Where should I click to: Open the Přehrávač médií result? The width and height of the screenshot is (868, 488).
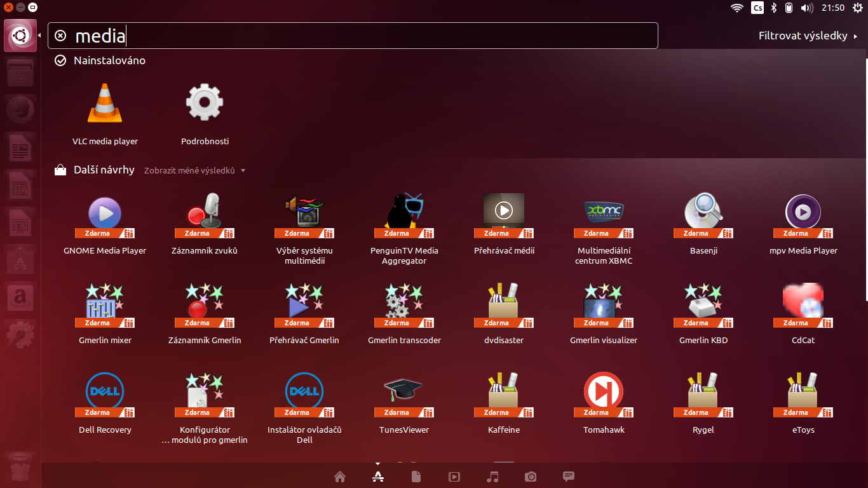point(504,224)
